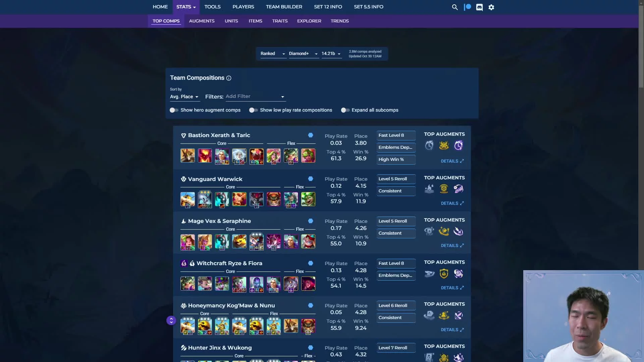Open TOOLS in the top navigation
The width and height of the screenshot is (644, 362).
pyautogui.click(x=212, y=7)
